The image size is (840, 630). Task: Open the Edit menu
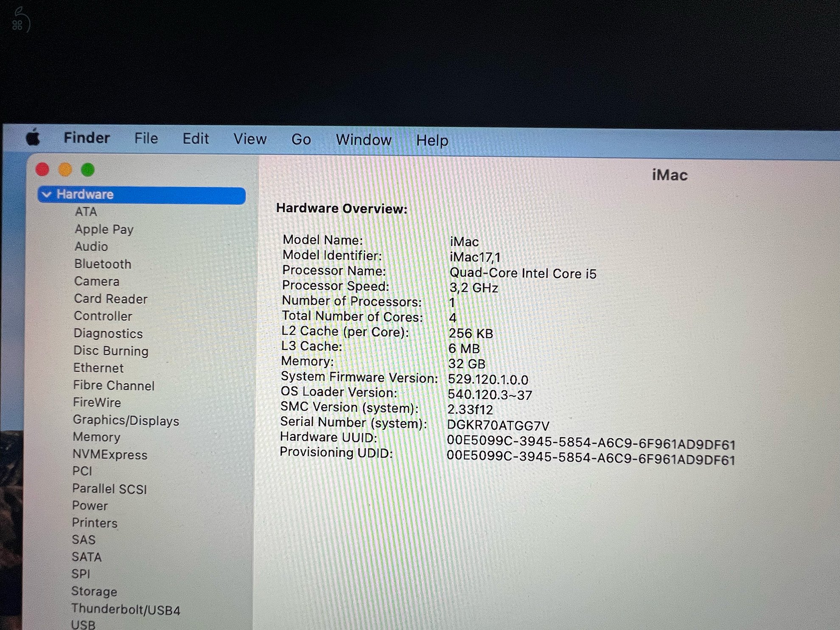(196, 139)
